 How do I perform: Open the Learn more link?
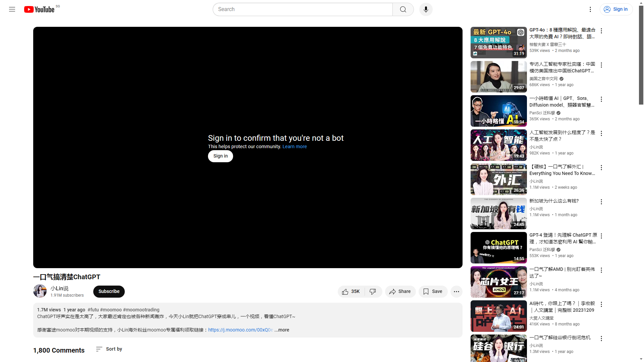(x=294, y=146)
